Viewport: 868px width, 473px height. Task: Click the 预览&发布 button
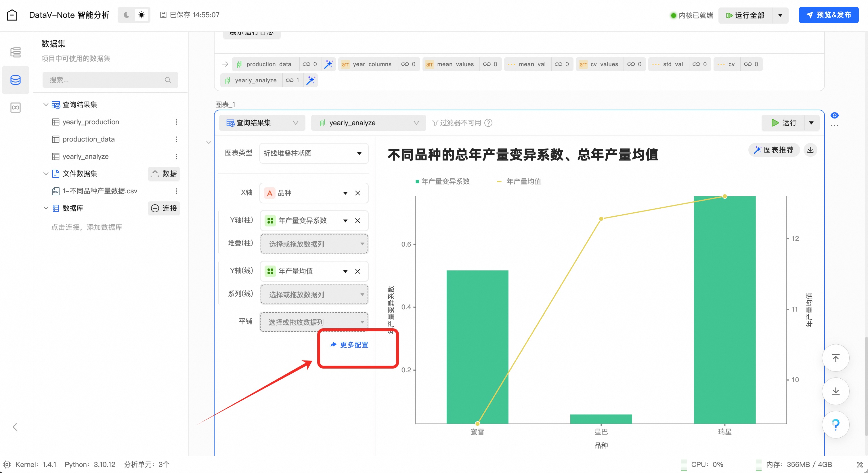[x=828, y=15]
